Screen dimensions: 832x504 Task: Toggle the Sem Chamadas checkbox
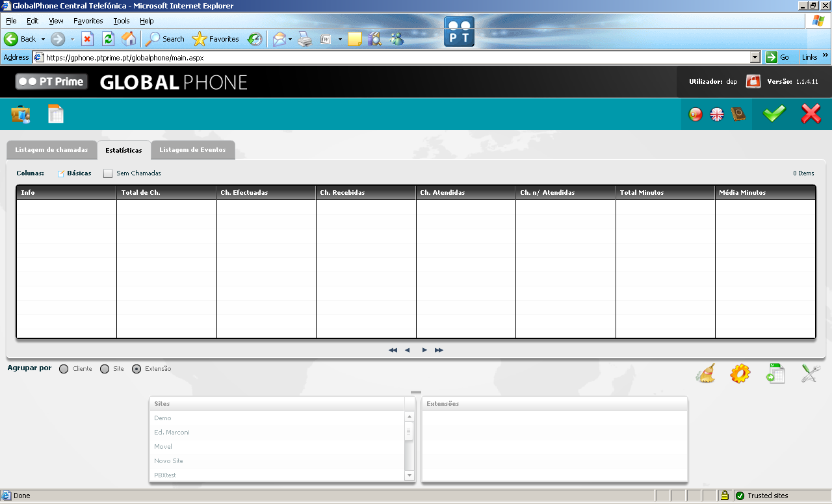108,173
